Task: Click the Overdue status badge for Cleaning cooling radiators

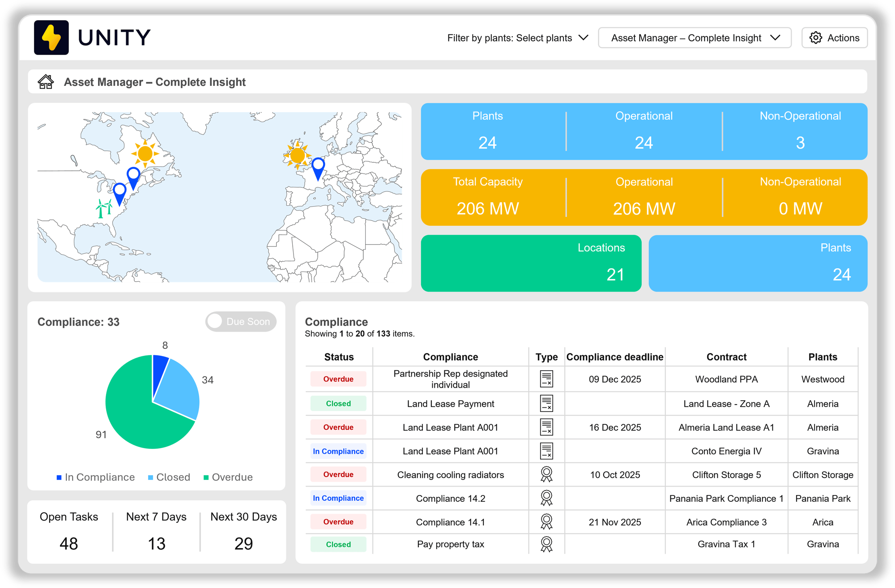Action: (x=338, y=474)
